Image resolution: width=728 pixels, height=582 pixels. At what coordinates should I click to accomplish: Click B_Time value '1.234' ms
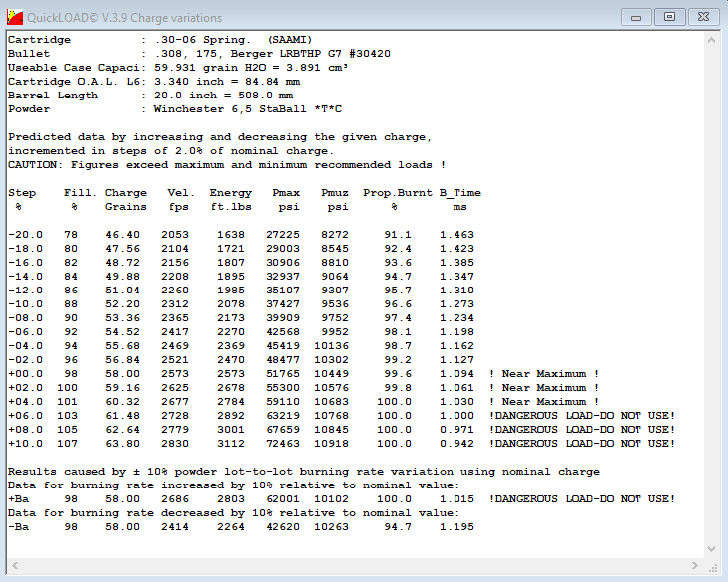456,318
